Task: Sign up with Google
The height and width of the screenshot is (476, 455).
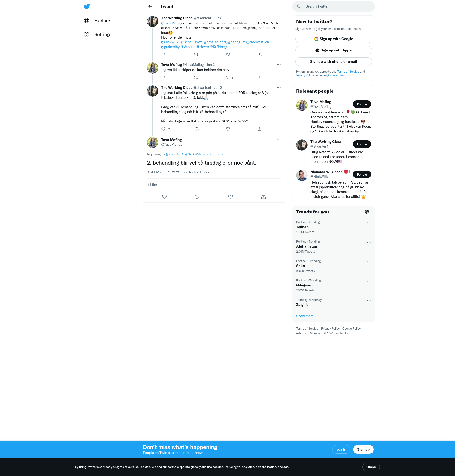Action: [x=333, y=39]
